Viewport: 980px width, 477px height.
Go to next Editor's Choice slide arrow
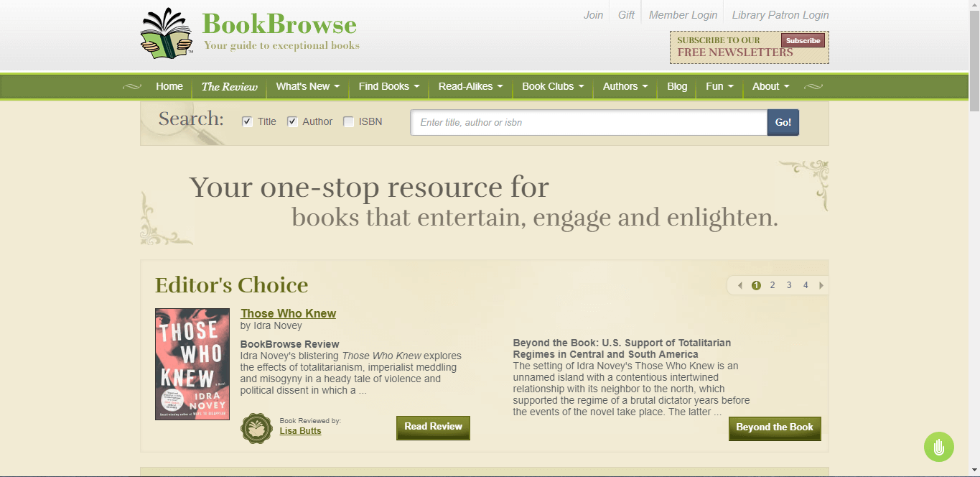821,285
